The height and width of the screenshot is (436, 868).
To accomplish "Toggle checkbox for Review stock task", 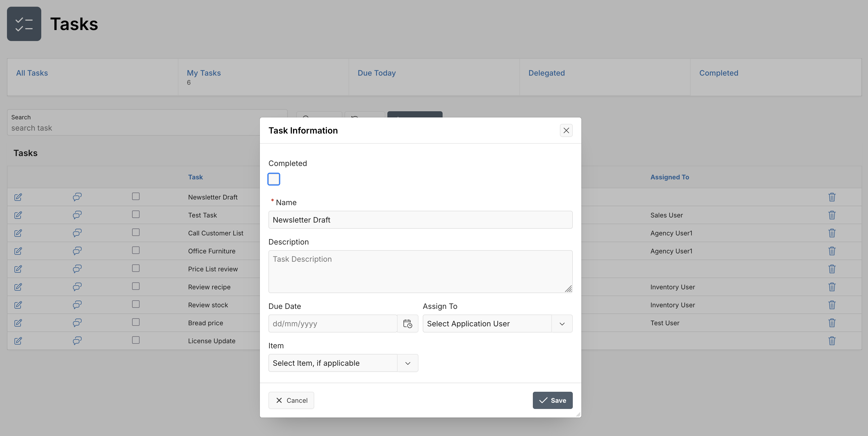I will click(x=136, y=304).
